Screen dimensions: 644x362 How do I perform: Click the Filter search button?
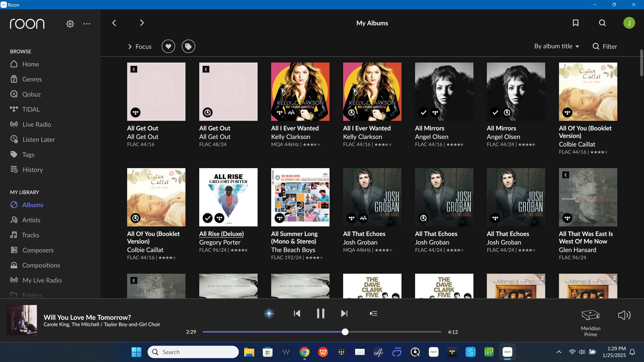(x=605, y=46)
